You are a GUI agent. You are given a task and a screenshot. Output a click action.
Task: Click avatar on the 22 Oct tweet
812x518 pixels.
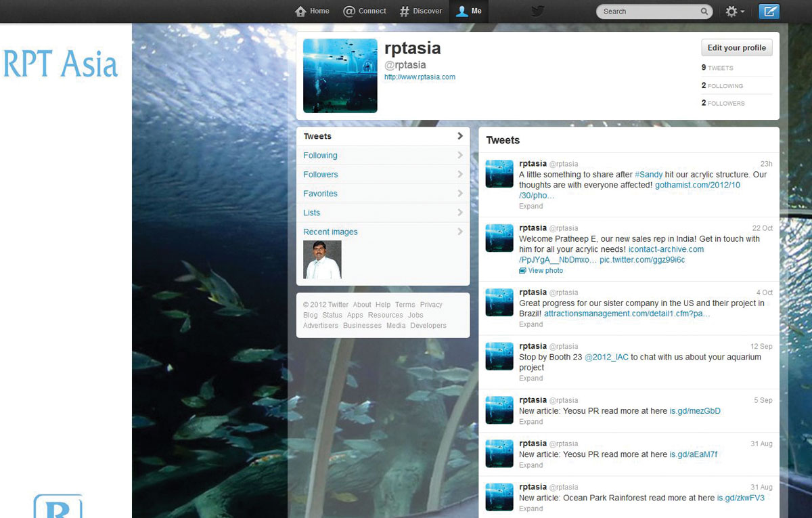499,238
